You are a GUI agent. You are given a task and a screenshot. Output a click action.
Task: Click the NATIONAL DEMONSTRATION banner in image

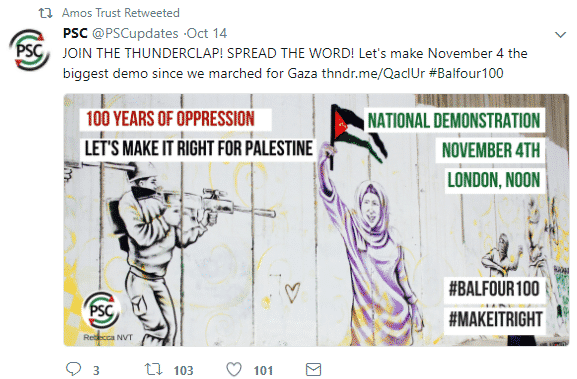[454, 120]
